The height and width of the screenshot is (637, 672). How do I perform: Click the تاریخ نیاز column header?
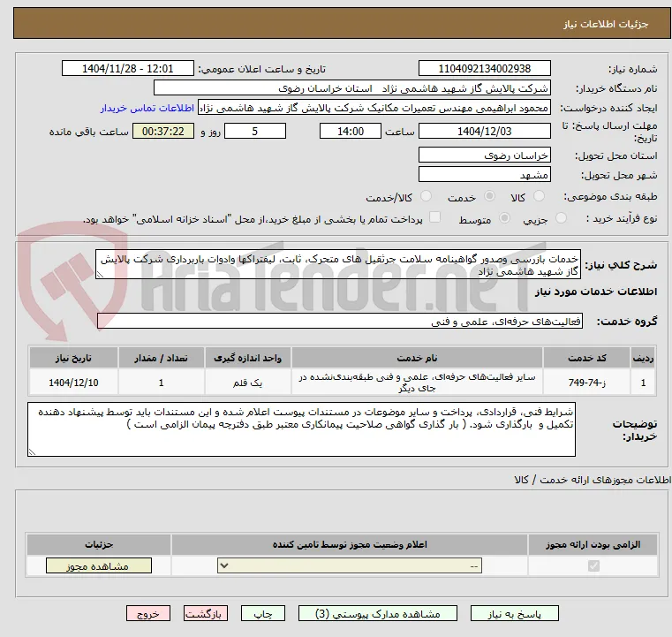(x=73, y=358)
